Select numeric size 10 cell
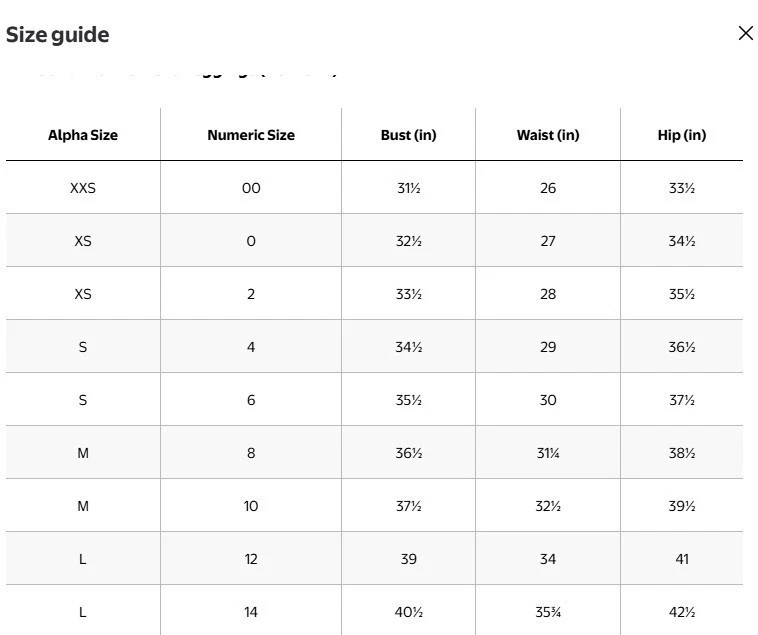Screen dimensions: 758x635 click(x=251, y=506)
